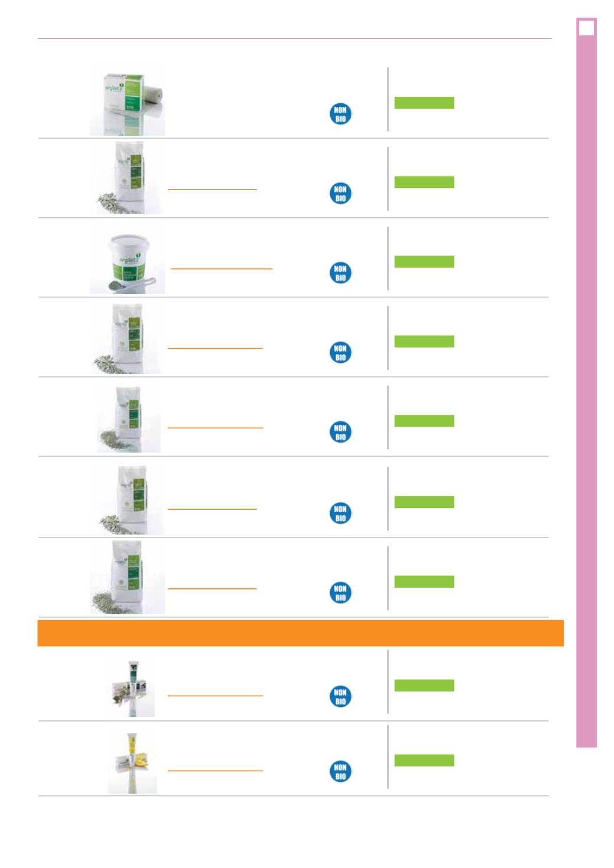Click the NON BIO badge next to the white bucket product

pyautogui.click(x=340, y=273)
